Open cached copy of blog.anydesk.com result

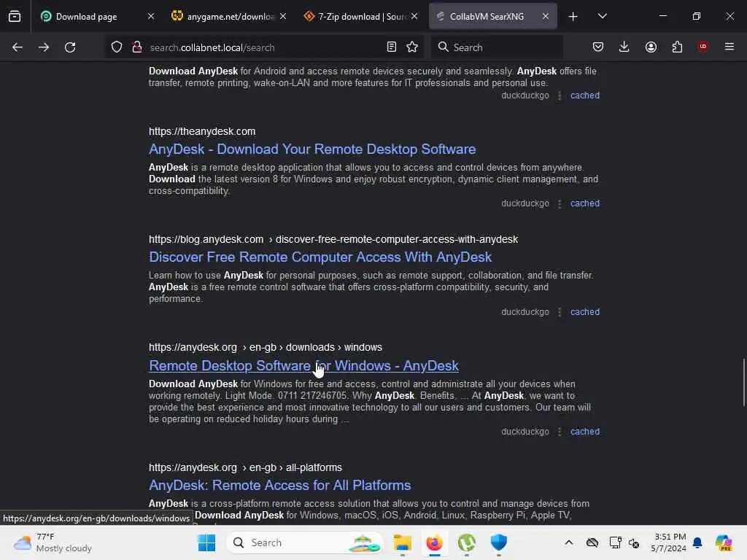coord(584,312)
